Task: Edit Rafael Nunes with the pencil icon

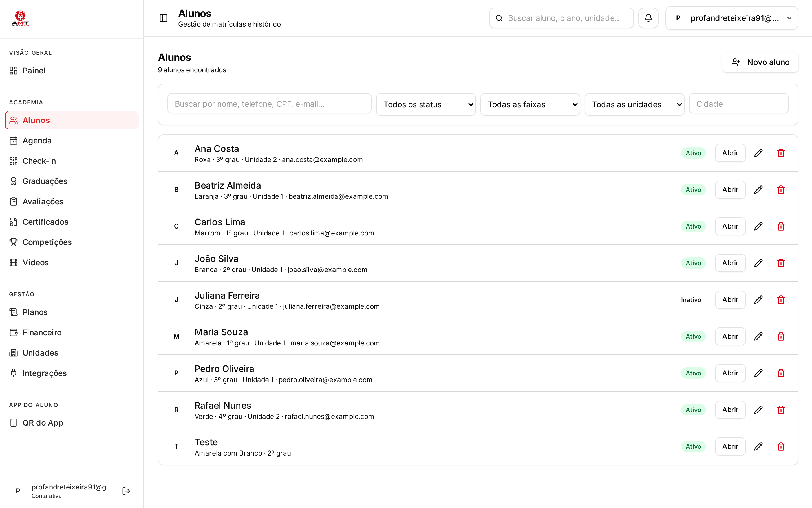Action: (758, 410)
